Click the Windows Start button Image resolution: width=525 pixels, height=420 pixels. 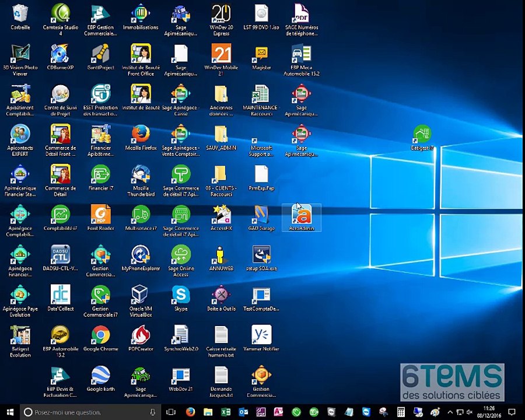click(10, 412)
